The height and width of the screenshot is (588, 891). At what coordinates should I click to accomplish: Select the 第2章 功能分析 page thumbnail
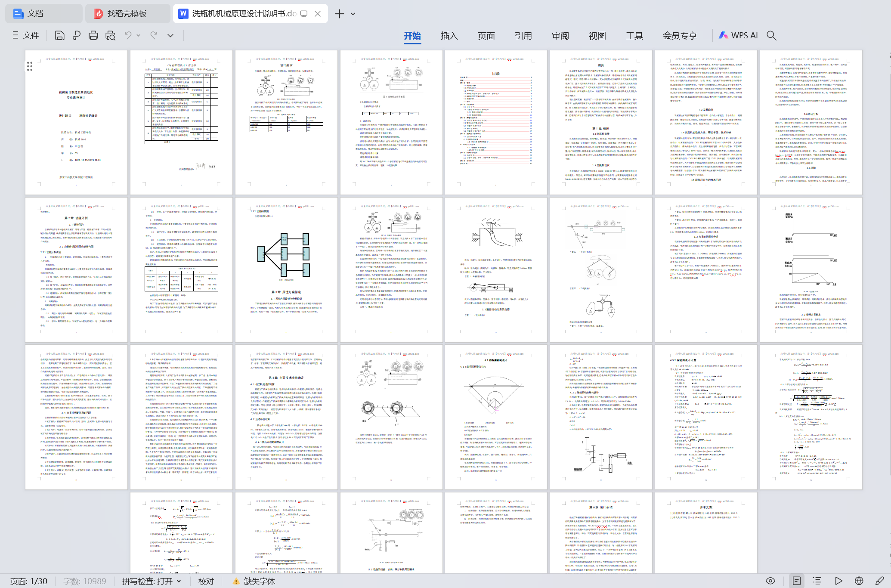pos(76,270)
